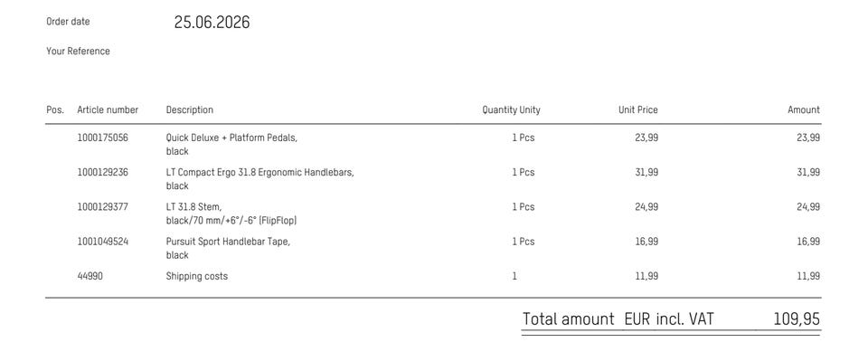Image resolution: width=868 pixels, height=361 pixels.
Task: Select the shipping article number 44990
Action: point(90,276)
